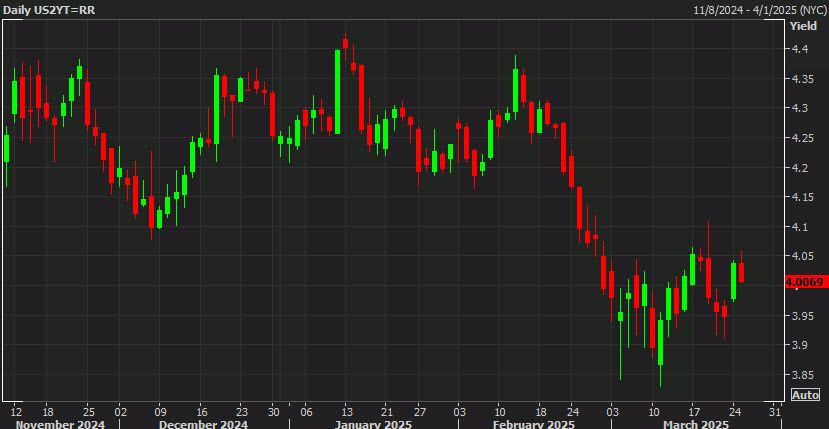Screen dimensions: 829x429
Task: Click the date tick 31 on the time axis
Action: [x=775, y=412]
